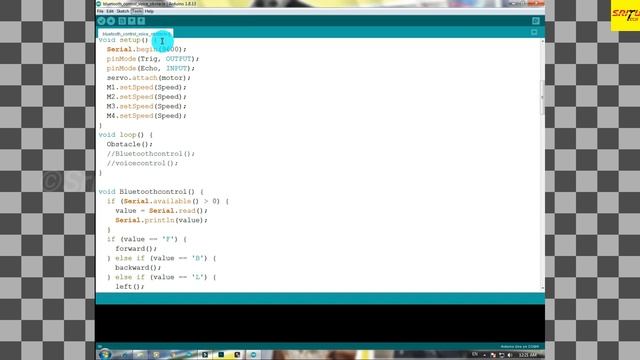Click the 'M2.setSpeed(Speed);' line
The image size is (640, 360).
tap(146, 97)
